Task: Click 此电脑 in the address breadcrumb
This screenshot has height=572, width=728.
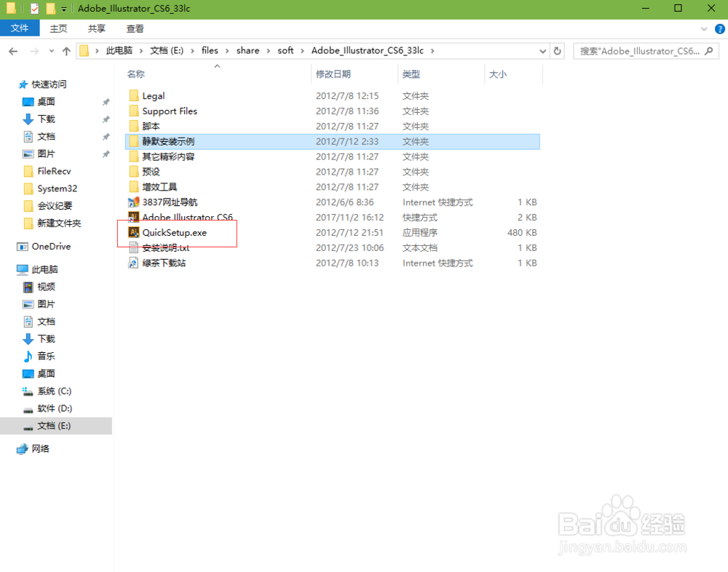Action: [119, 51]
